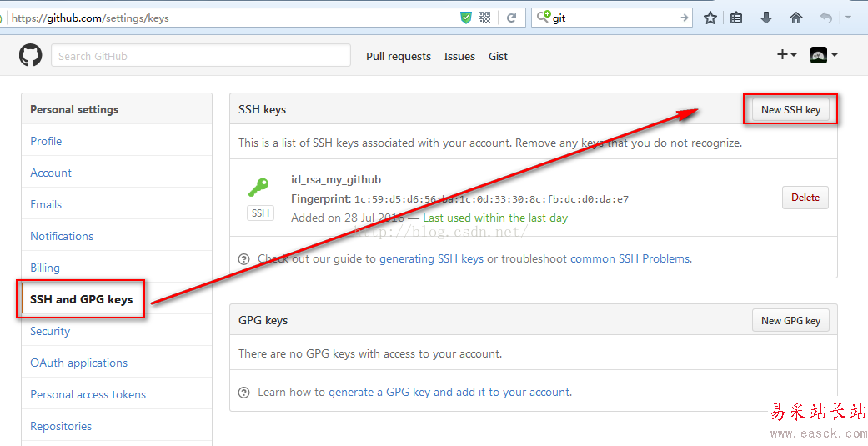
Task: Open Security settings
Action: pos(50,331)
